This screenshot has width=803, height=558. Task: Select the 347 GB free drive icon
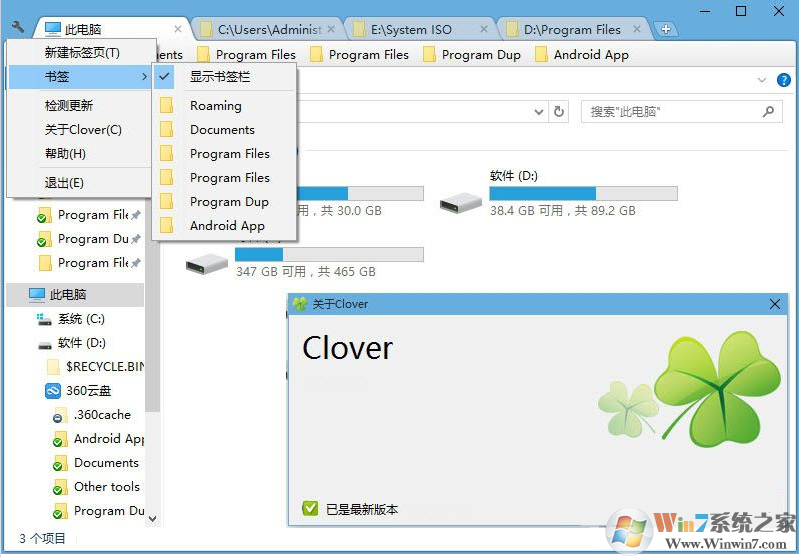click(206, 264)
